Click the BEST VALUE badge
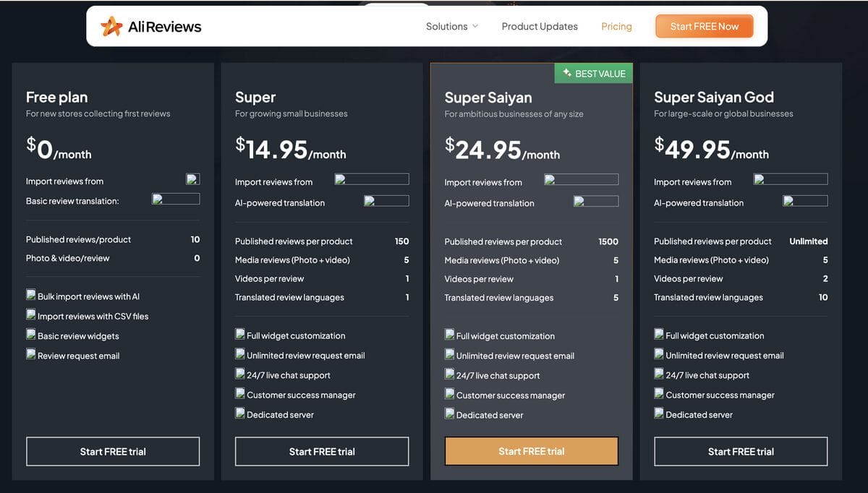Viewport: 868px width, 493px height. (593, 73)
